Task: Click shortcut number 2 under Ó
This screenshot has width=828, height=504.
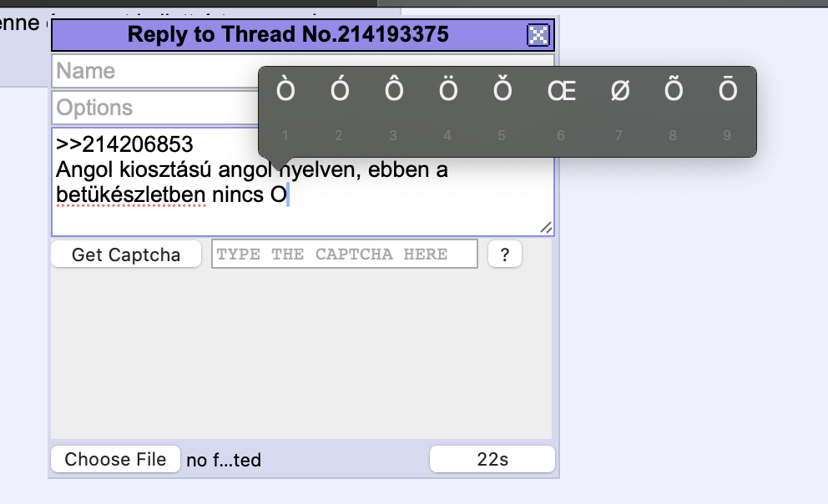Action: (339, 136)
